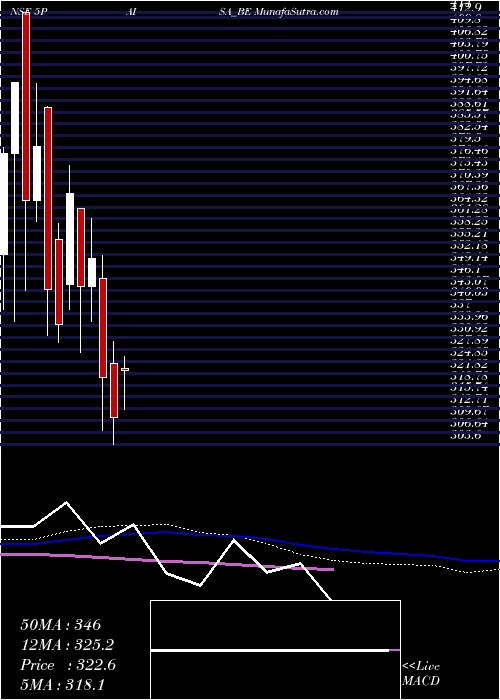Click the MACD histogram box
The image size is (500, 700).
275,650
